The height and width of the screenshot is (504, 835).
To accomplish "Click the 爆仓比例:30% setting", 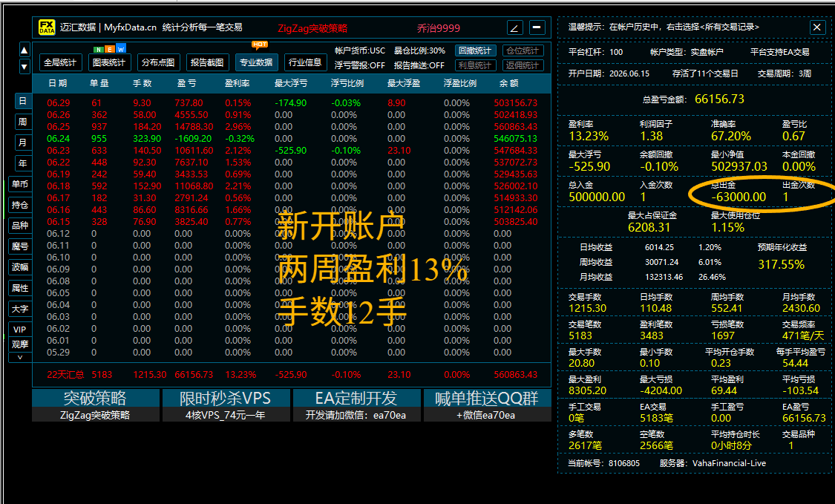I will click(x=419, y=50).
